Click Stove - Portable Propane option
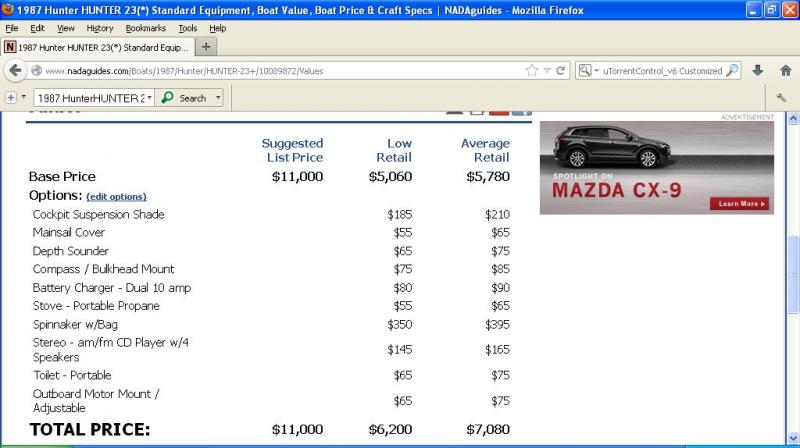This screenshot has height=448, width=800. [96, 306]
